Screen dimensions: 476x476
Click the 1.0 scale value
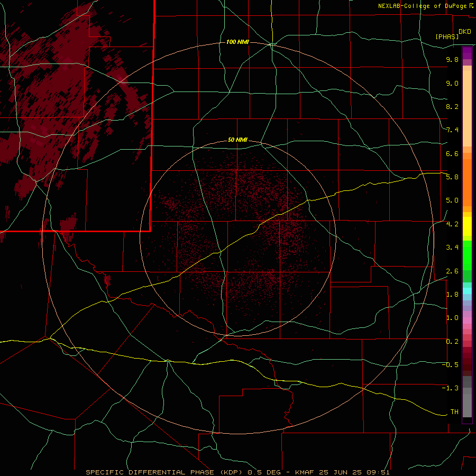452,318
